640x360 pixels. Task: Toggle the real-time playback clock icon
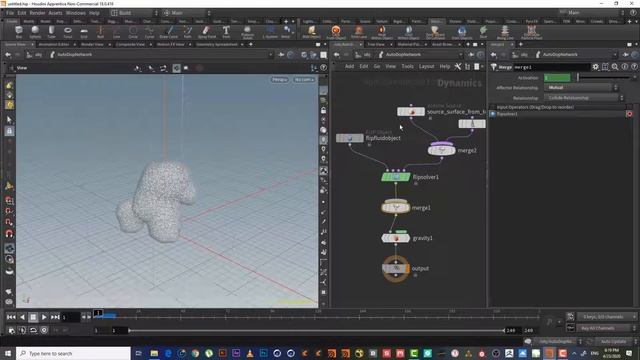44,330
